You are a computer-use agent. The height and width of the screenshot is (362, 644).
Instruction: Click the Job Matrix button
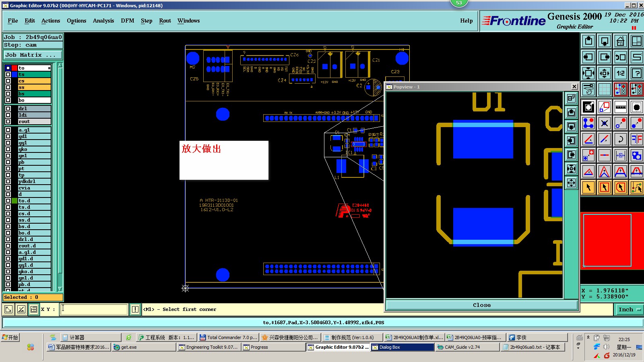33,55
